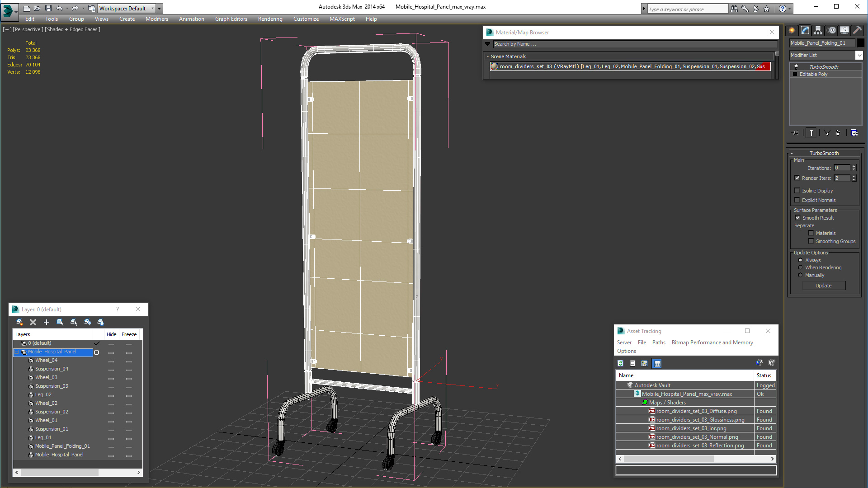Open the Paths menu in Asset Tracking
Viewport: 868px width, 488px height.
pyautogui.click(x=658, y=343)
